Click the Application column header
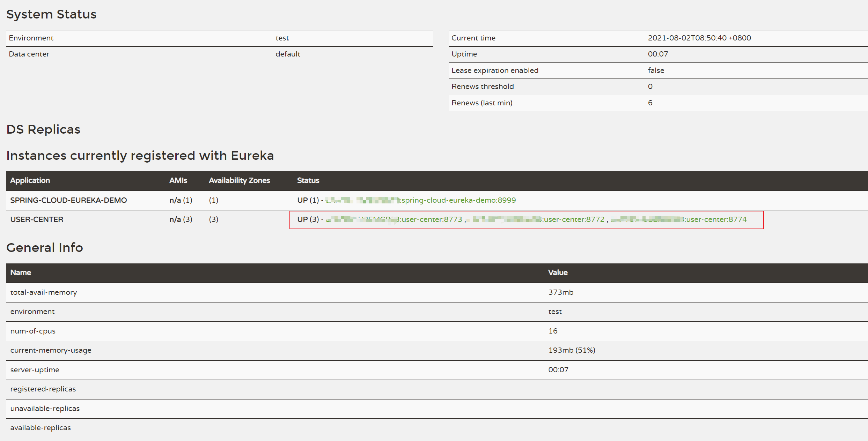 point(30,181)
